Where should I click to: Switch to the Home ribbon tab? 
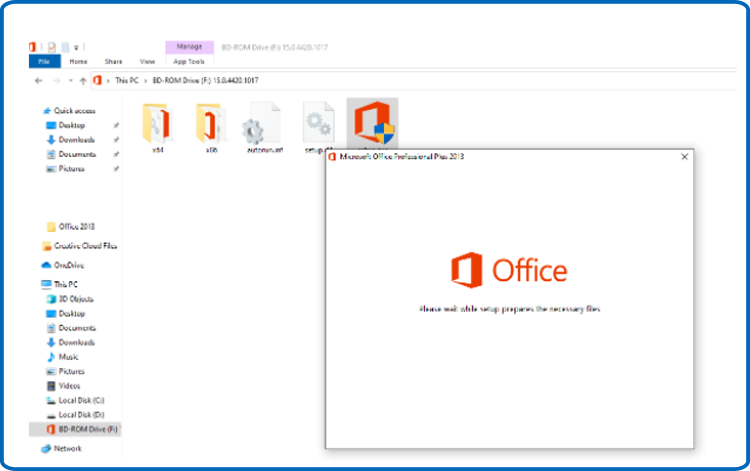click(78, 61)
